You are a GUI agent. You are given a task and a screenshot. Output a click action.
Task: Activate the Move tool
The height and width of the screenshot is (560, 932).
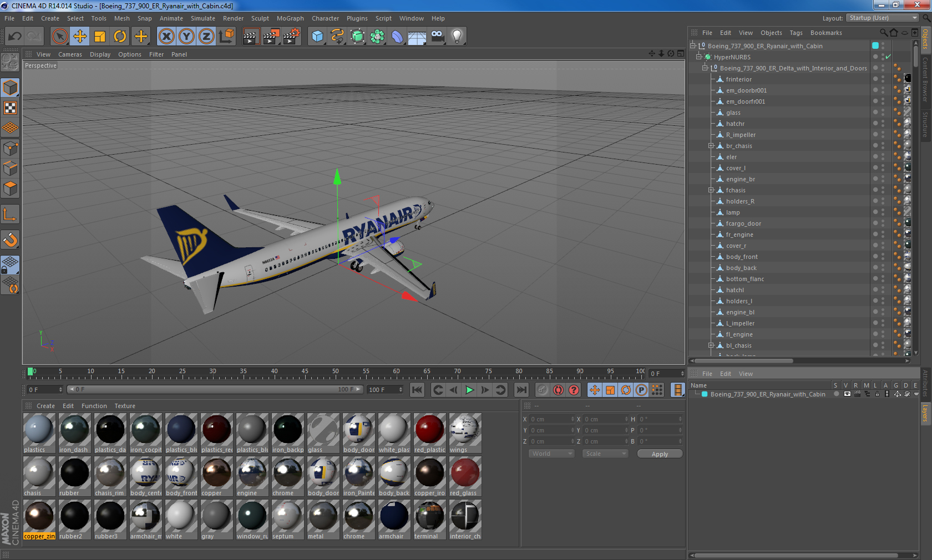click(x=80, y=37)
